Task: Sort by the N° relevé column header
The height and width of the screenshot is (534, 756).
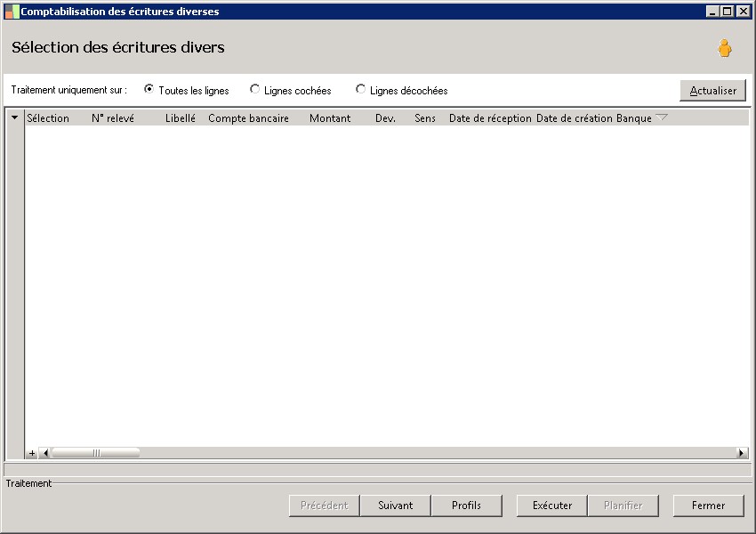Action: point(113,118)
